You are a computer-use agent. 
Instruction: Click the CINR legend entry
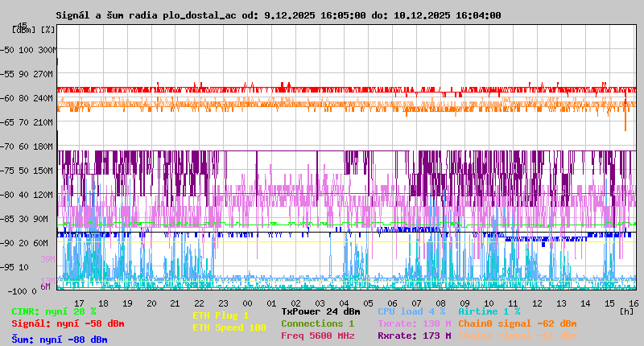(x=54, y=311)
